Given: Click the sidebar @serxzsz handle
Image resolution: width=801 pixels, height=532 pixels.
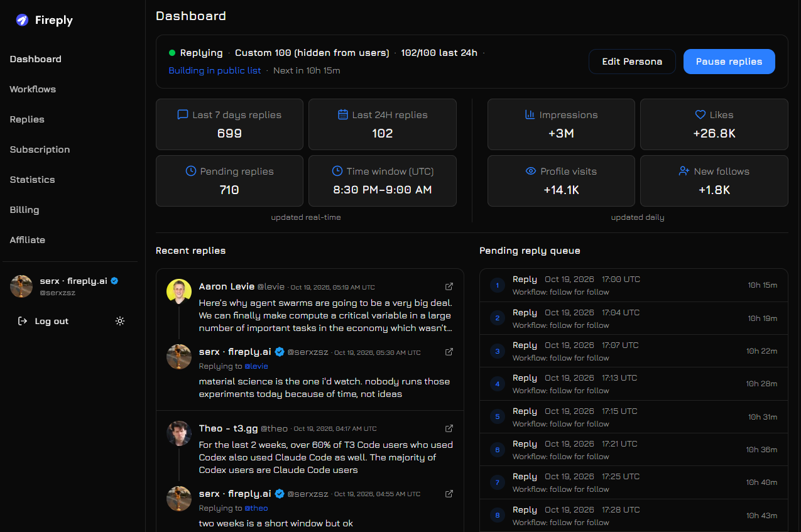Looking at the screenshot, I should point(58,293).
